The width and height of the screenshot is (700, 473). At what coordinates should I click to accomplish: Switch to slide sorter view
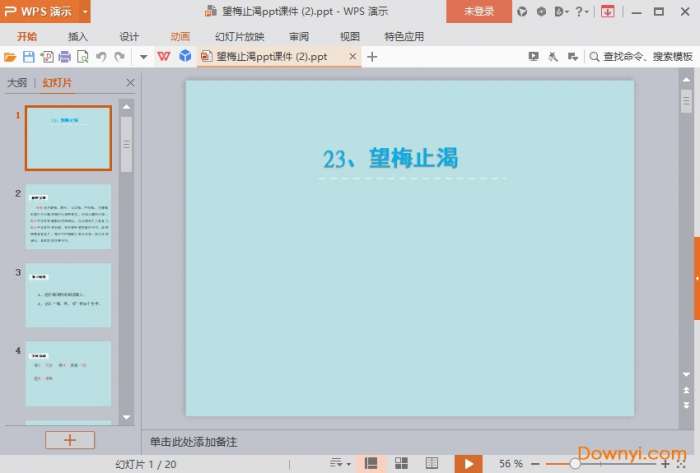coord(401,463)
